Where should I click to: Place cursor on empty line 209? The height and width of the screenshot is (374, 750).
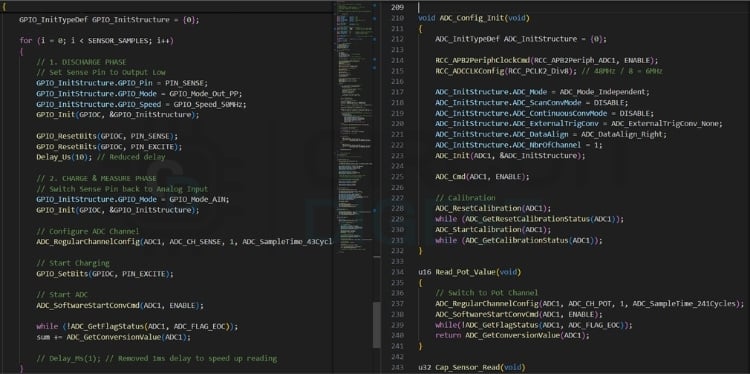(574, 7)
